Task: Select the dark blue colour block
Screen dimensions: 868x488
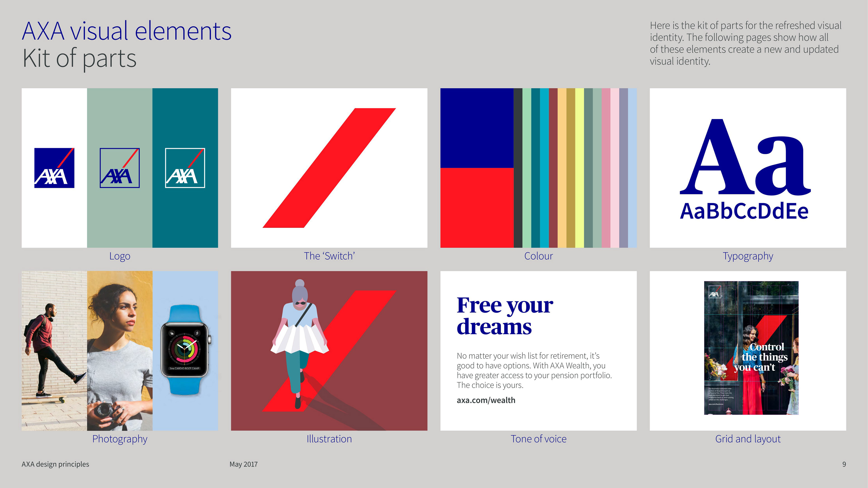Action: click(476, 128)
